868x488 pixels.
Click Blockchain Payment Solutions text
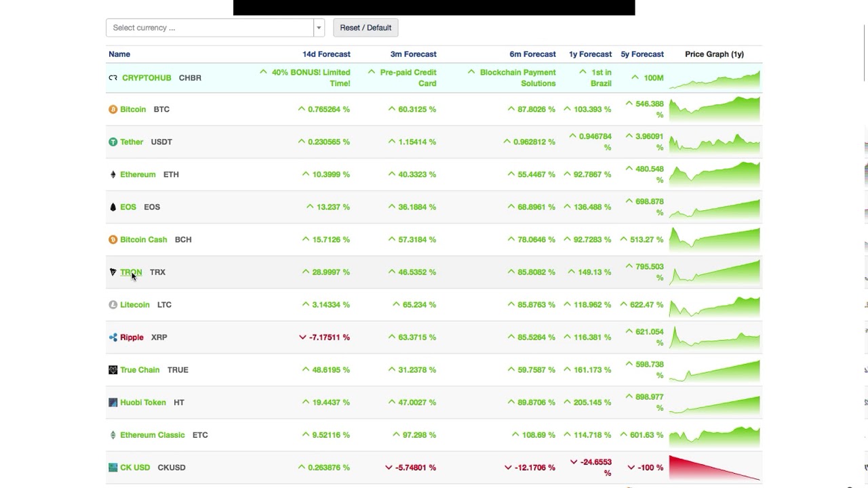pos(517,78)
